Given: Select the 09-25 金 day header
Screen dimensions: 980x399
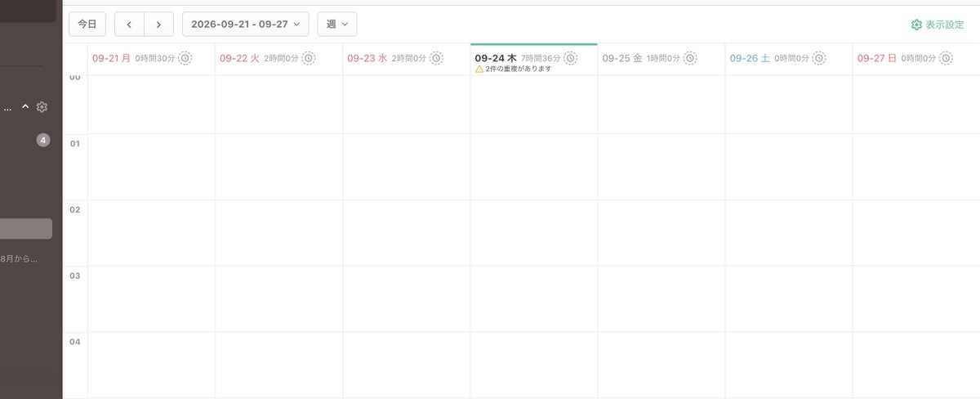Looking at the screenshot, I should tap(622, 58).
